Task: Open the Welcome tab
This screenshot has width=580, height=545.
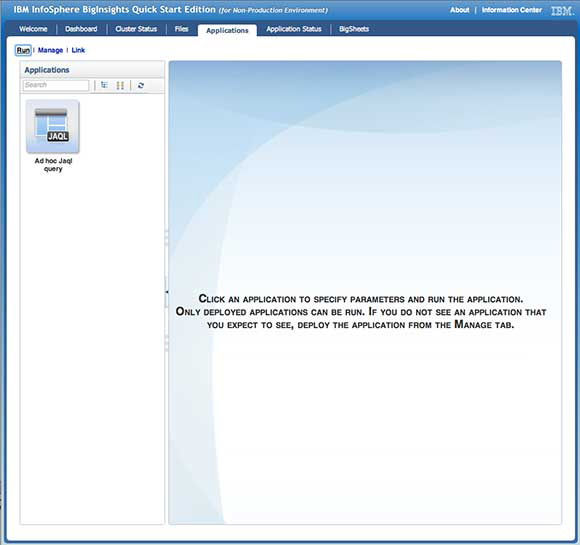Action: pyautogui.click(x=33, y=29)
